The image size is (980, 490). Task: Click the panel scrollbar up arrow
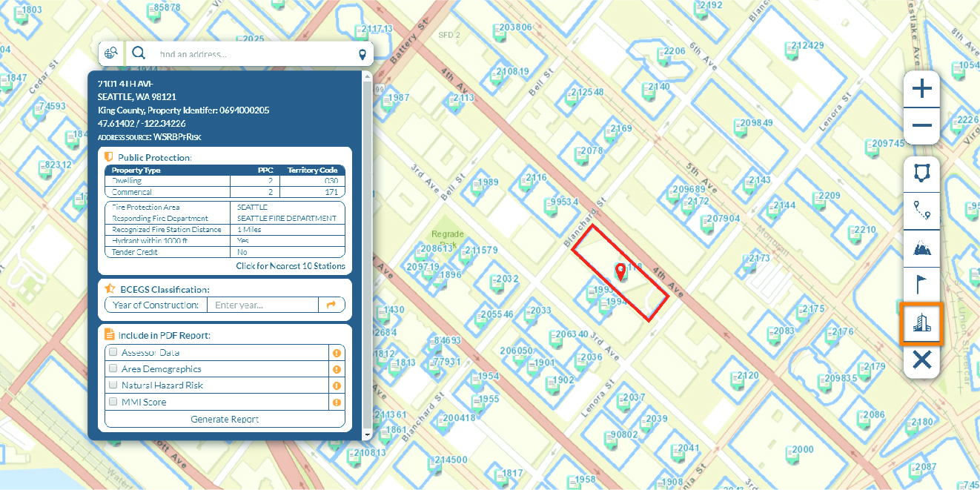pyautogui.click(x=366, y=76)
